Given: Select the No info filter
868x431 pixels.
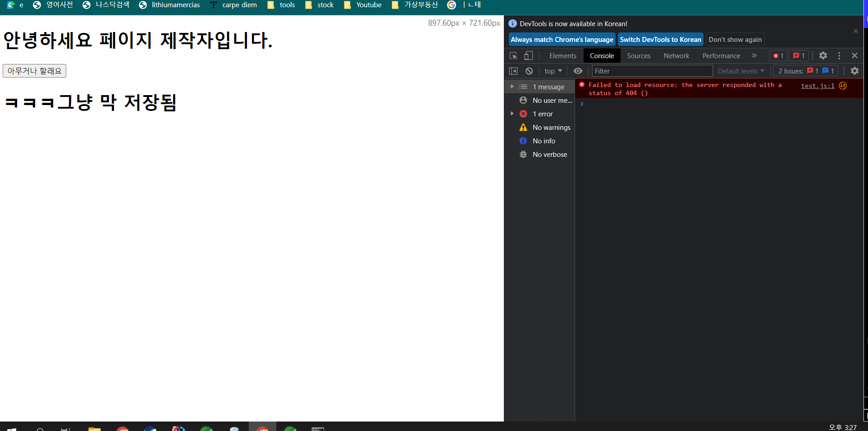Looking at the screenshot, I should click(539, 141).
